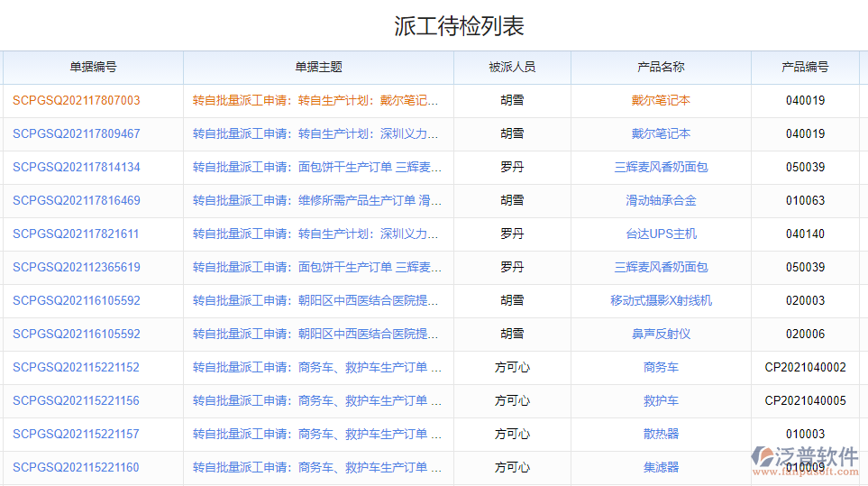Viewport: 868px width, 486px height.
Task: Select product code 020003
Action: pyautogui.click(x=805, y=300)
